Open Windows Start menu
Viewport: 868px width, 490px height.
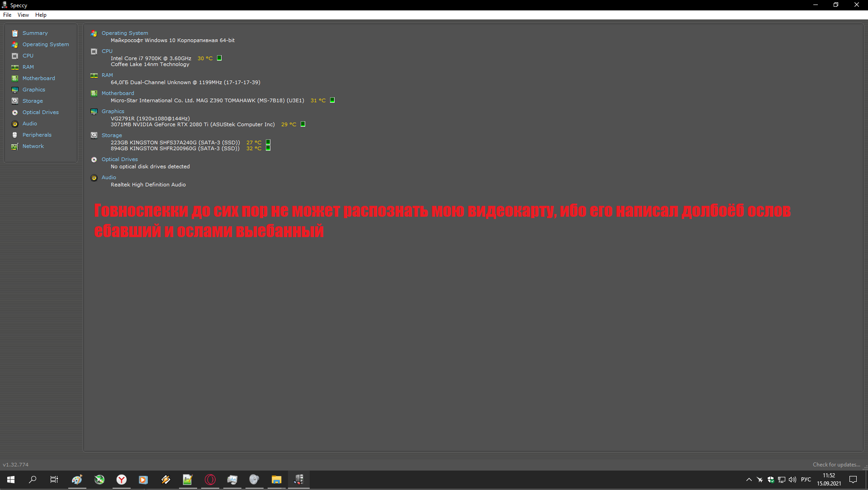[x=11, y=480]
